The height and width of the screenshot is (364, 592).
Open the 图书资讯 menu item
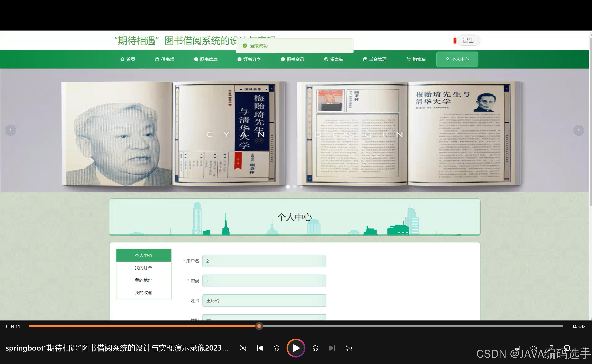293,59
